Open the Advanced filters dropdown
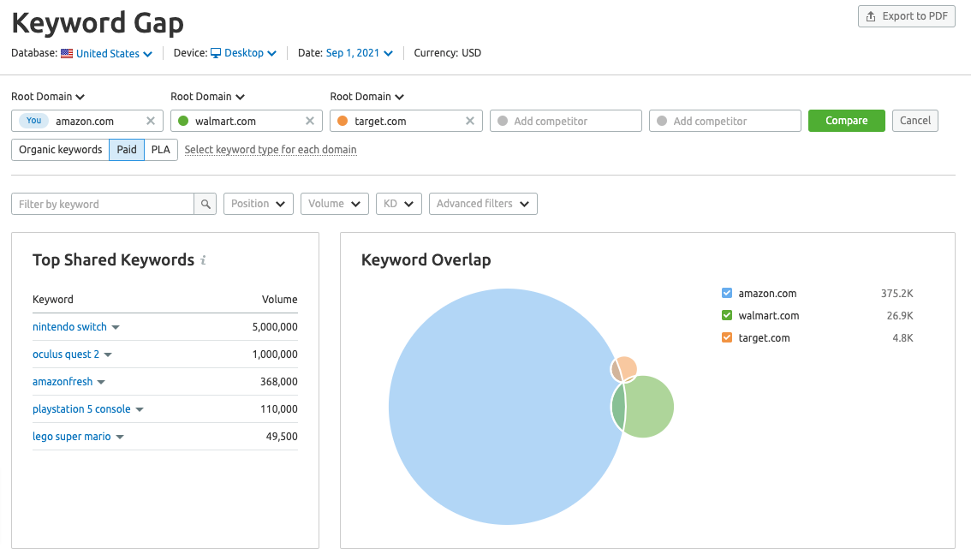This screenshot has height=560, width=971. coord(483,204)
